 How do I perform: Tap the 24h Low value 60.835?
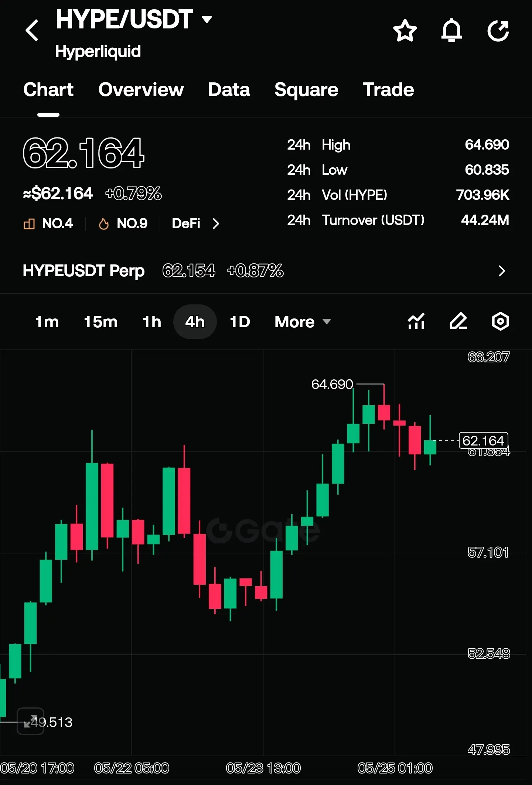tap(487, 170)
